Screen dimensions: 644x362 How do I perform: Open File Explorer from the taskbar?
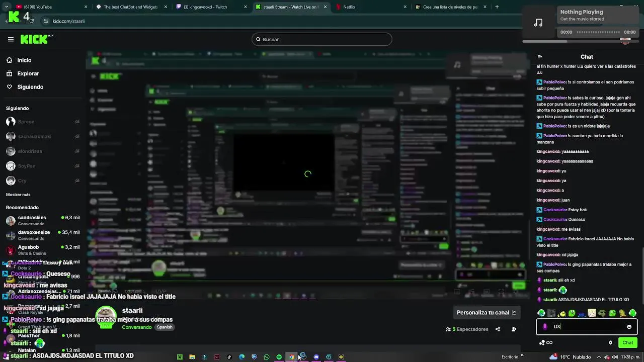pyautogui.click(x=192, y=357)
